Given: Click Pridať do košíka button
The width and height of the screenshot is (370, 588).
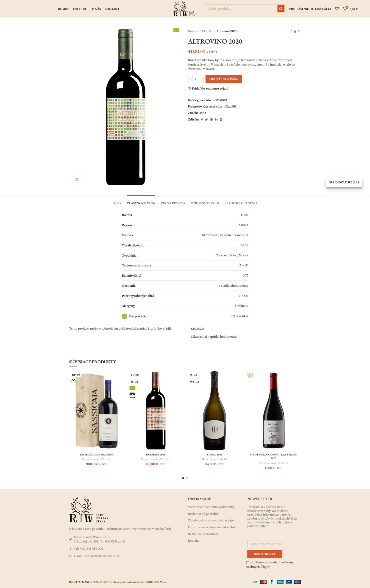Looking at the screenshot, I should click(x=223, y=79).
